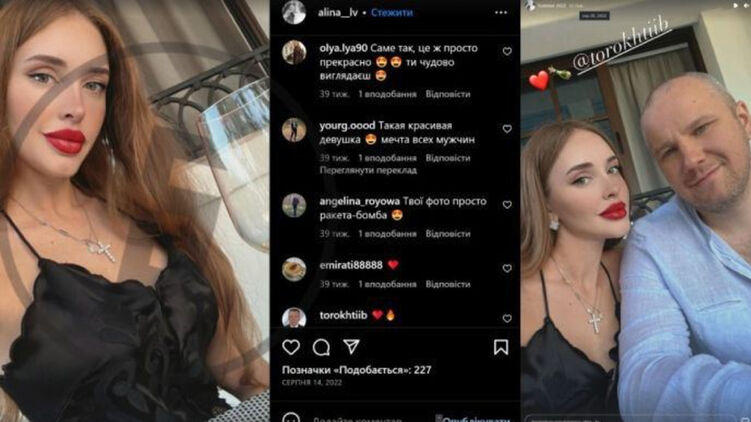This screenshot has height=422, width=751.
Task: Open emoji picker in comment box
Action: point(291,418)
